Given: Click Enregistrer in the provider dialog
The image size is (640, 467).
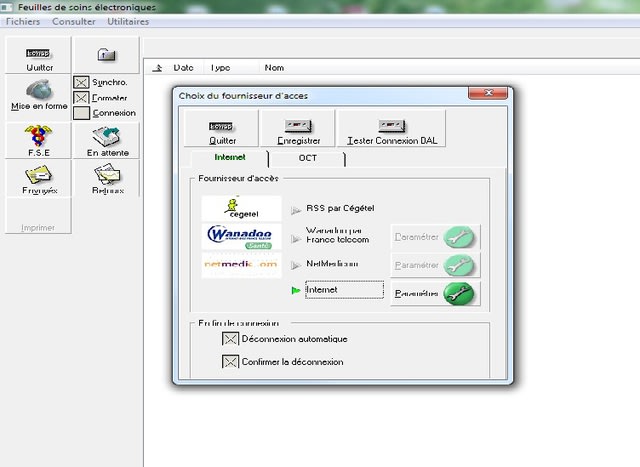Looking at the screenshot, I should click(x=296, y=130).
